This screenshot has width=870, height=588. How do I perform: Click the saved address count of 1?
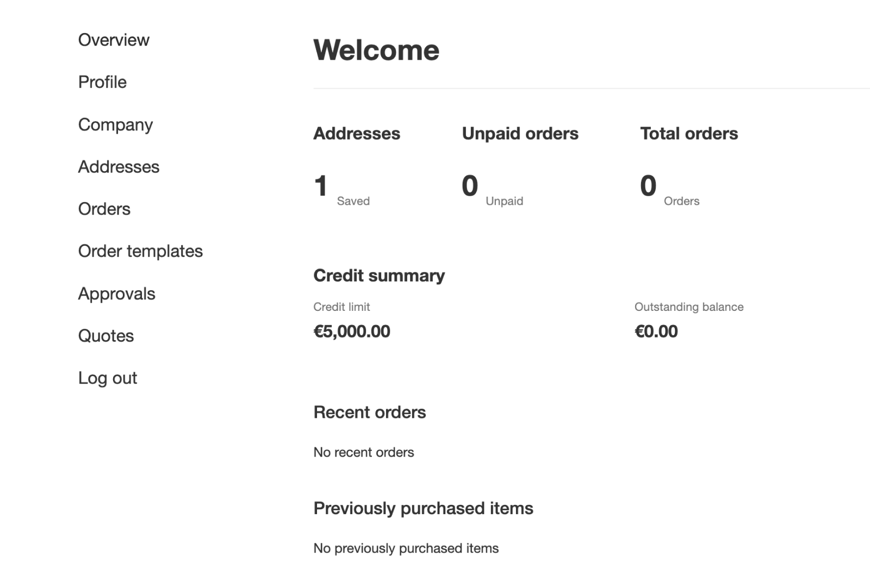[x=320, y=186]
